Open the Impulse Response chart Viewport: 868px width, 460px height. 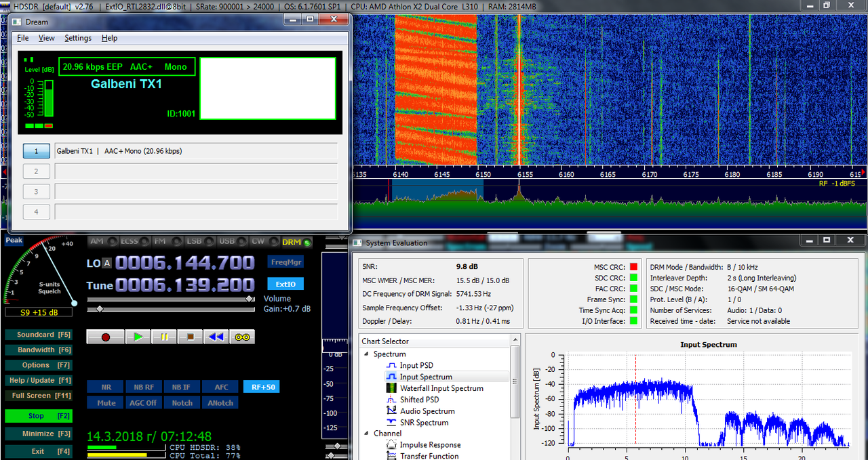point(430,445)
